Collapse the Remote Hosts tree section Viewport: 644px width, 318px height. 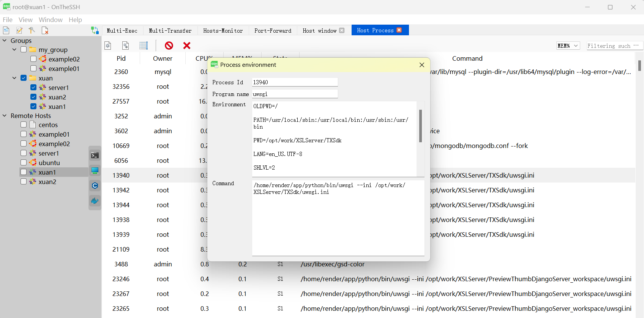[5, 116]
